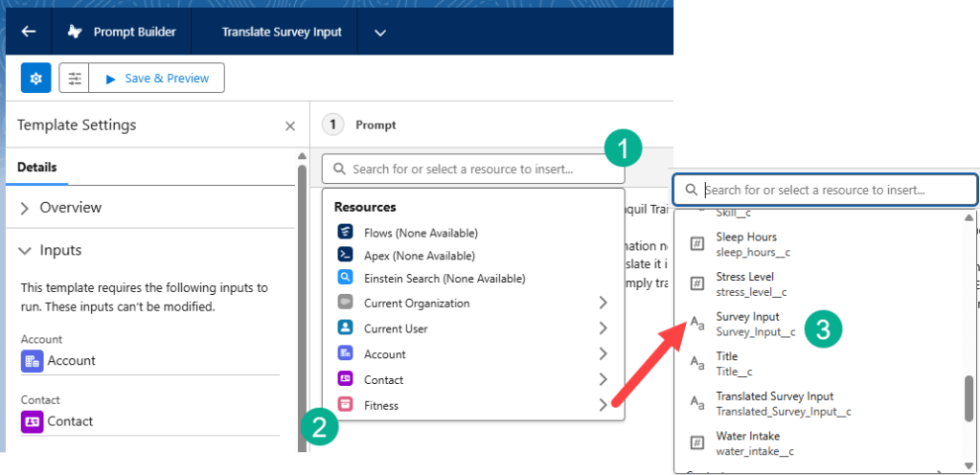The image size is (980, 475).
Task: Click the blue settings gear icon
Action: 35,79
